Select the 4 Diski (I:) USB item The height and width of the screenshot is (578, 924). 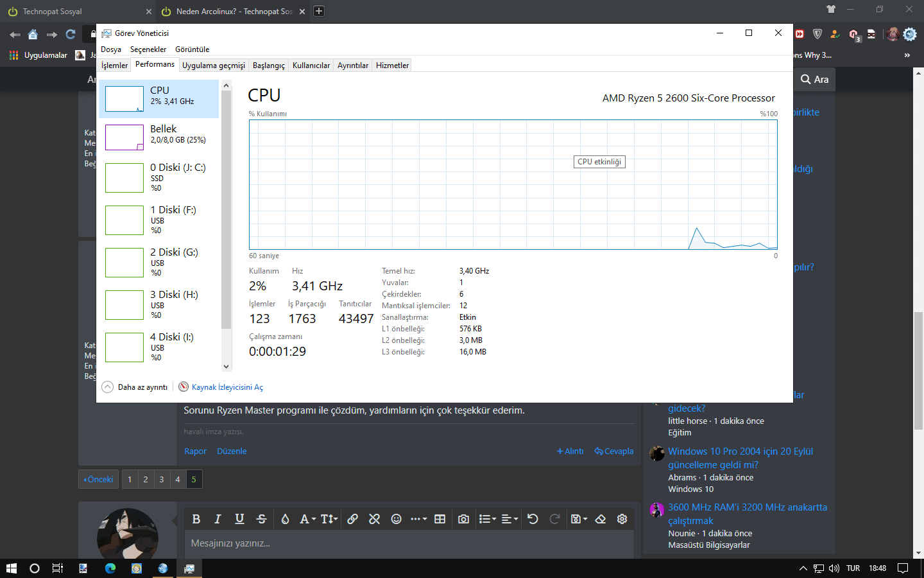point(159,347)
